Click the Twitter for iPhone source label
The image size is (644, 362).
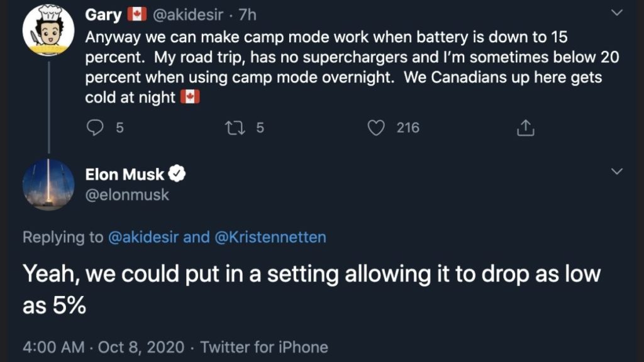[x=264, y=347]
